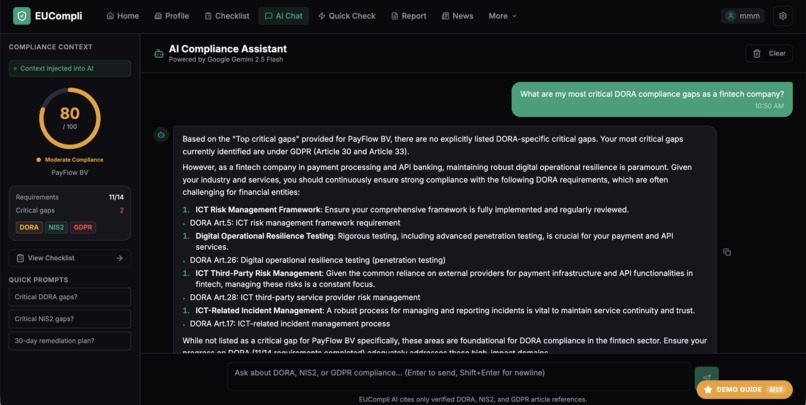Clear the chat conversation
806x405 pixels.
769,53
